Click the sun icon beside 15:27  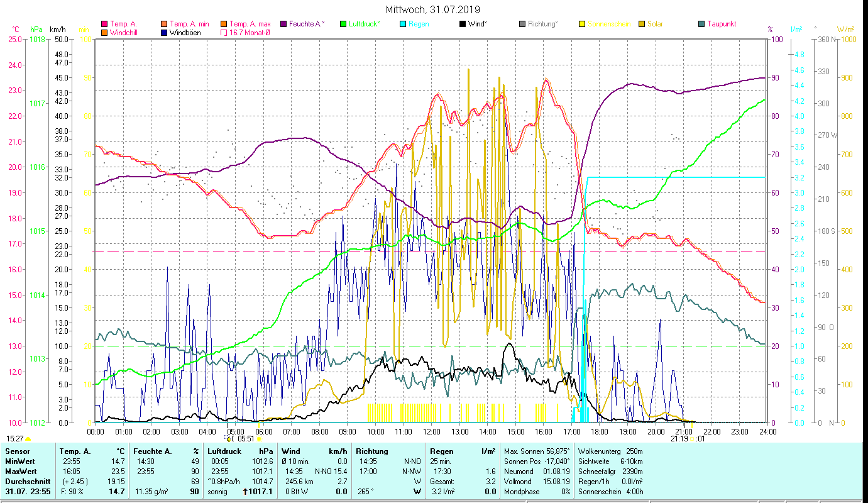pyautogui.click(x=28, y=439)
